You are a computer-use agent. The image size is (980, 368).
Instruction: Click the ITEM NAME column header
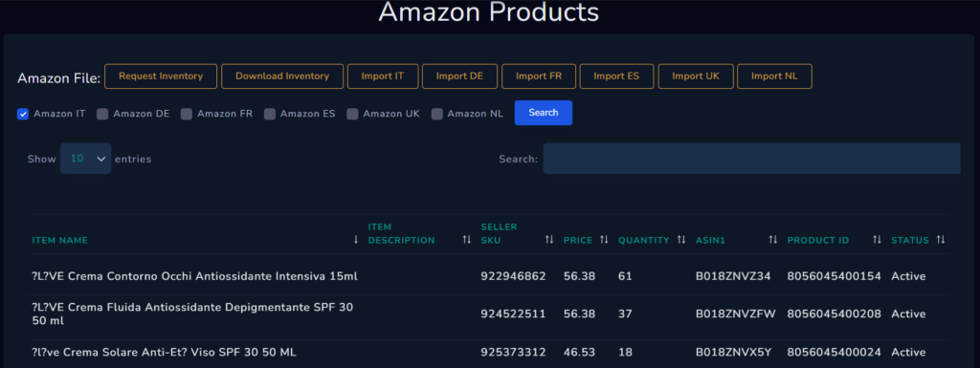(x=60, y=240)
